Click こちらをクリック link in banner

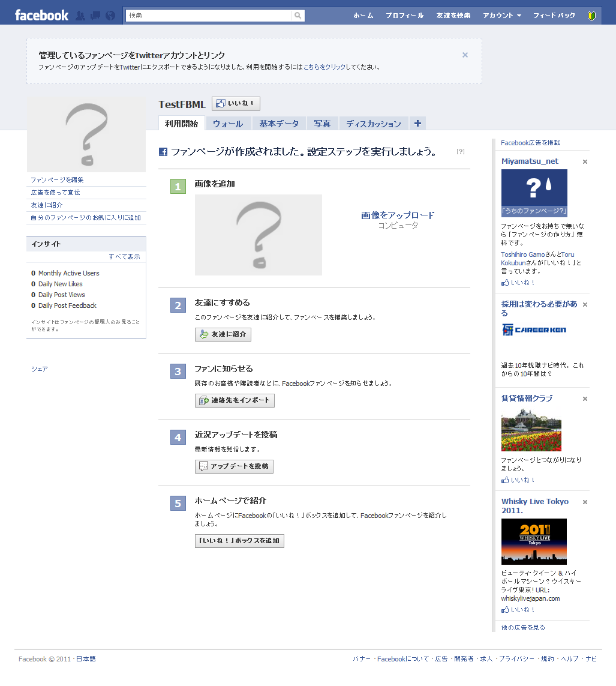click(324, 67)
